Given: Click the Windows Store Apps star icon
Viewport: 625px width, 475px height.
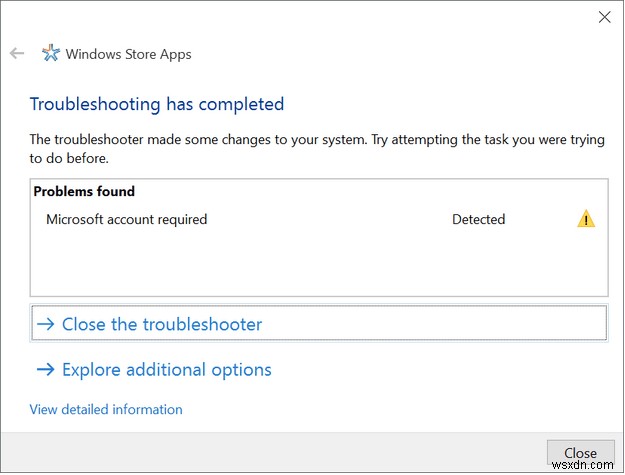Looking at the screenshot, I should pos(51,53).
